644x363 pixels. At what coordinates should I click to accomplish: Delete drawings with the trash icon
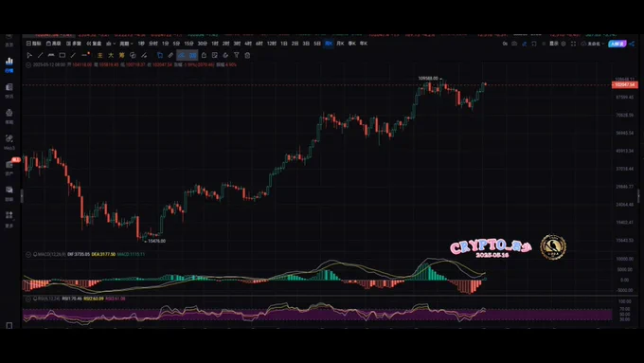coord(247,55)
